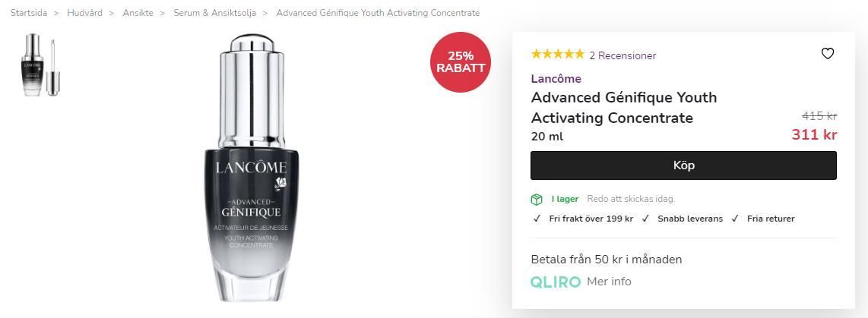The width and height of the screenshot is (868, 318).
Task: Click the Fria returer checkmark item
Action: click(763, 219)
